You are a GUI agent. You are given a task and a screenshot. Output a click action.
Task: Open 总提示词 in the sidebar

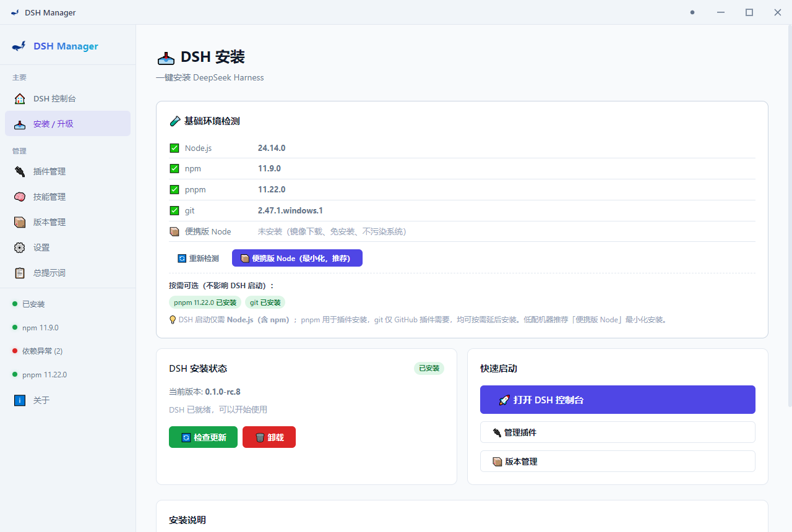67,273
